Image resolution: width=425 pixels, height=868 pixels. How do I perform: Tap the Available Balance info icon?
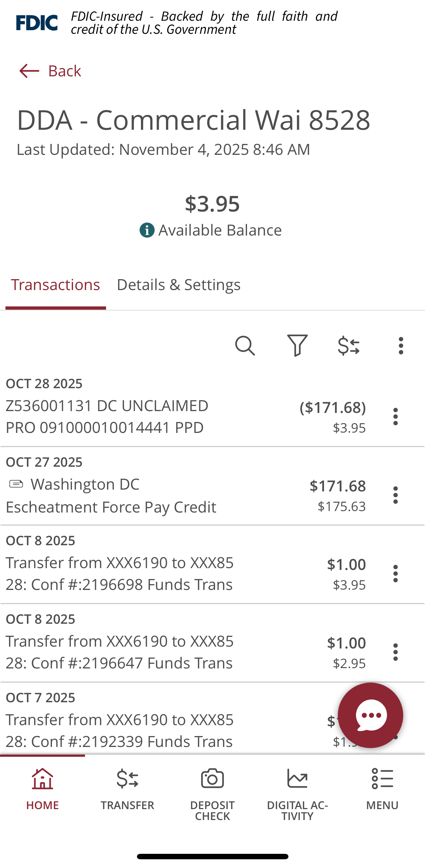147,230
